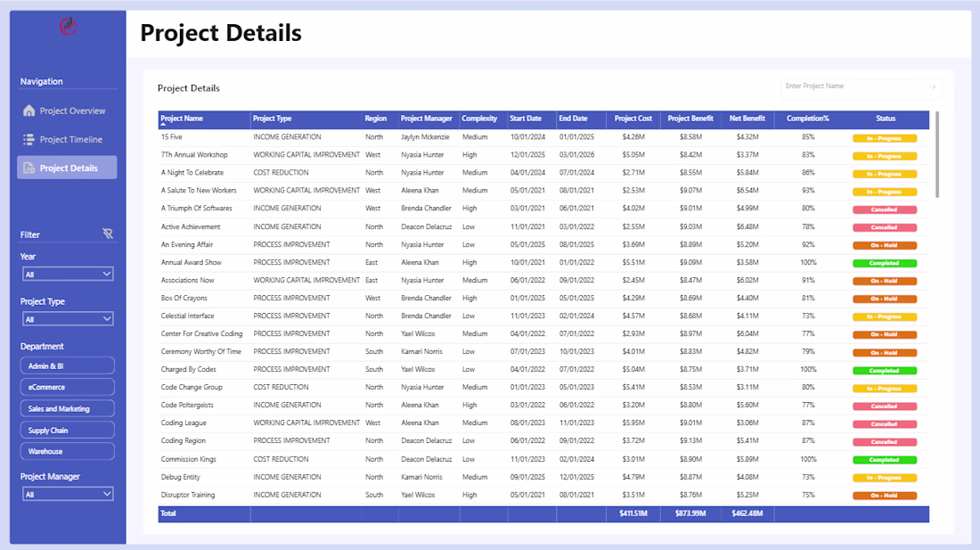This screenshot has width=980, height=550.
Task: Select 'Code Poltergeists' project row
Action: coord(543,405)
